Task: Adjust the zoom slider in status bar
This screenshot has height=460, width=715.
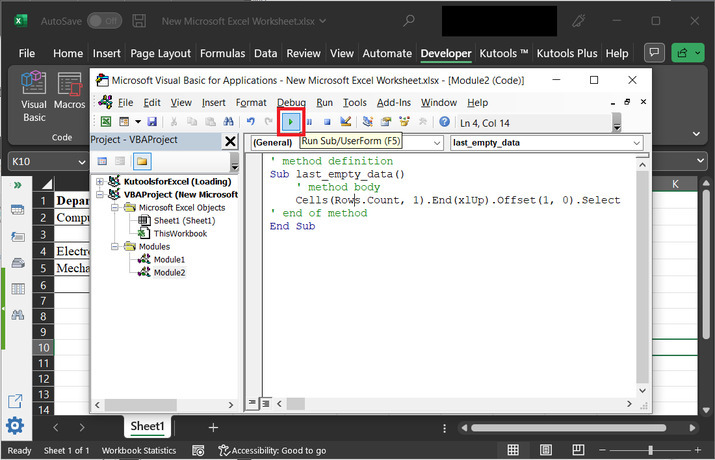Action: tap(652, 450)
